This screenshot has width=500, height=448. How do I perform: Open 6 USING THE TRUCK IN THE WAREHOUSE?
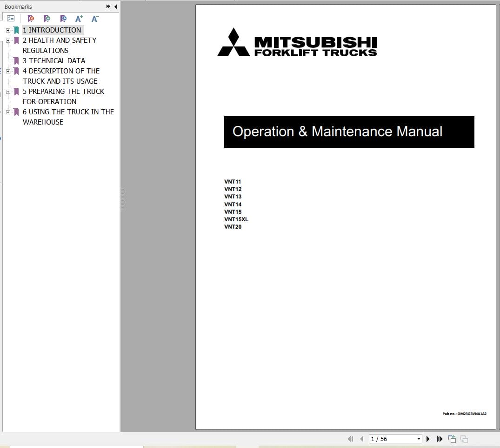68,112
